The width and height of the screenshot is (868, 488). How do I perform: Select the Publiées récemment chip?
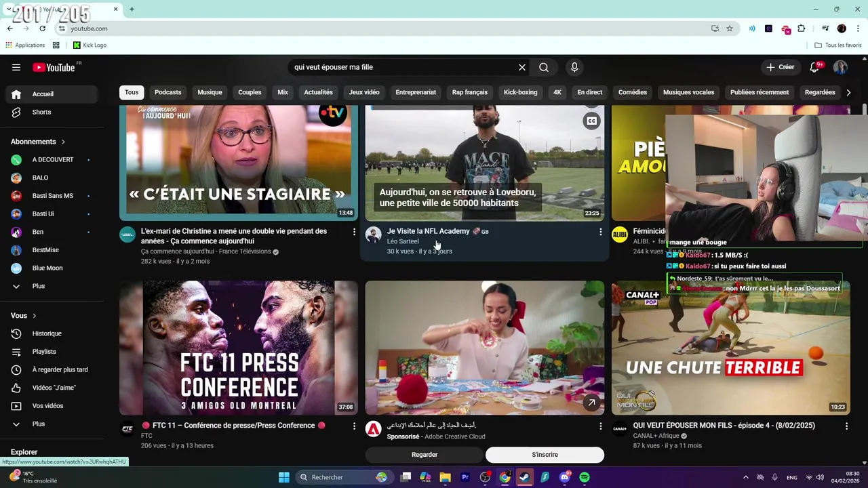point(759,92)
